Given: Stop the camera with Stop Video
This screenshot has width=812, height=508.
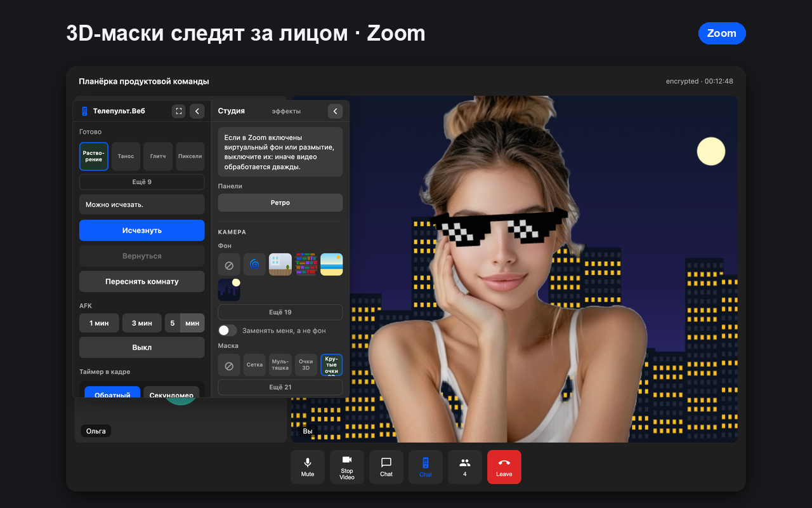Looking at the screenshot, I should click(x=347, y=467).
